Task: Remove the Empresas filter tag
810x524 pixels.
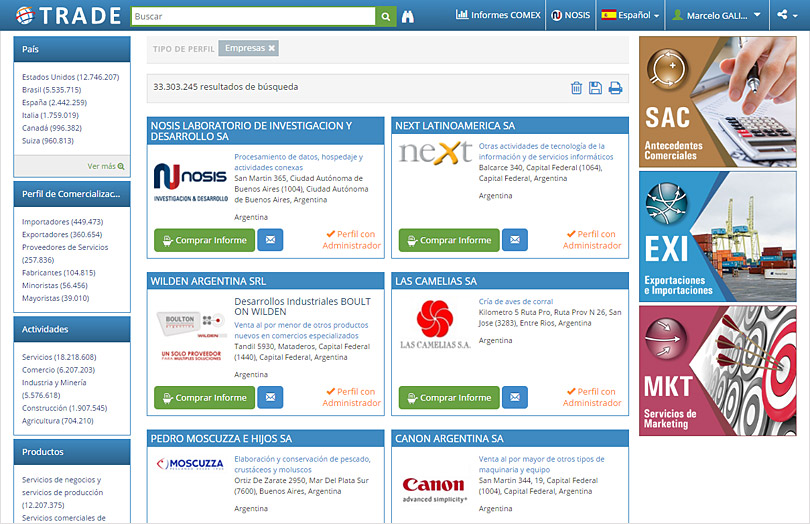Action: (x=272, y=48)
